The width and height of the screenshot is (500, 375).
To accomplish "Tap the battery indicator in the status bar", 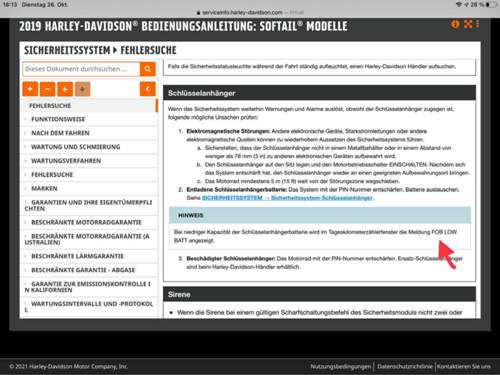I will (491, 5).
